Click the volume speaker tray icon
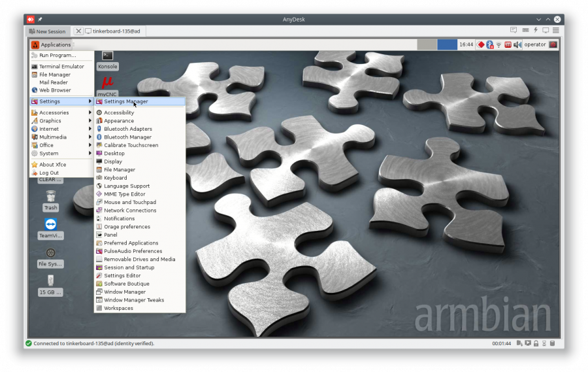The image size is (588, 372). [517, 44]
